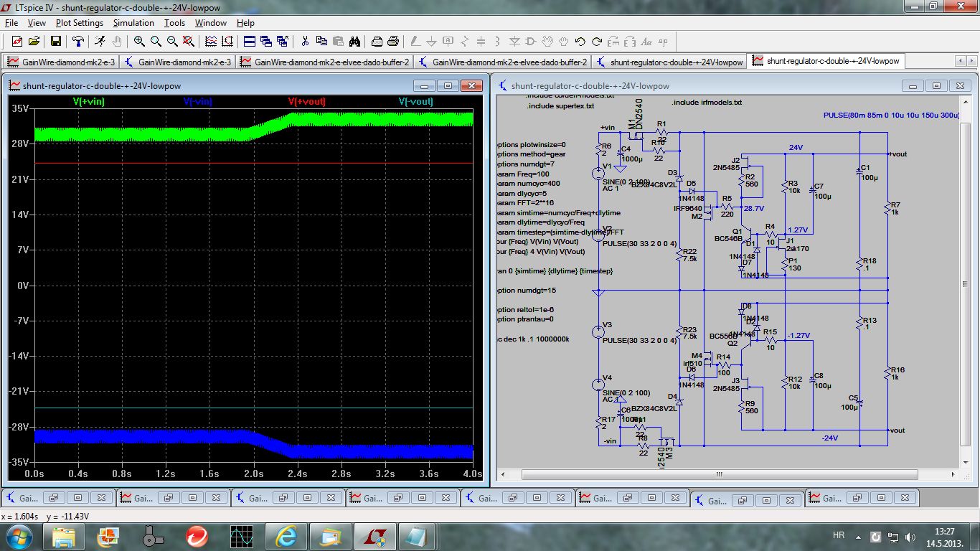Click cyan V(-vout) trace label
This screenshot has height=551, width=980.
click(x=415, y=102)
